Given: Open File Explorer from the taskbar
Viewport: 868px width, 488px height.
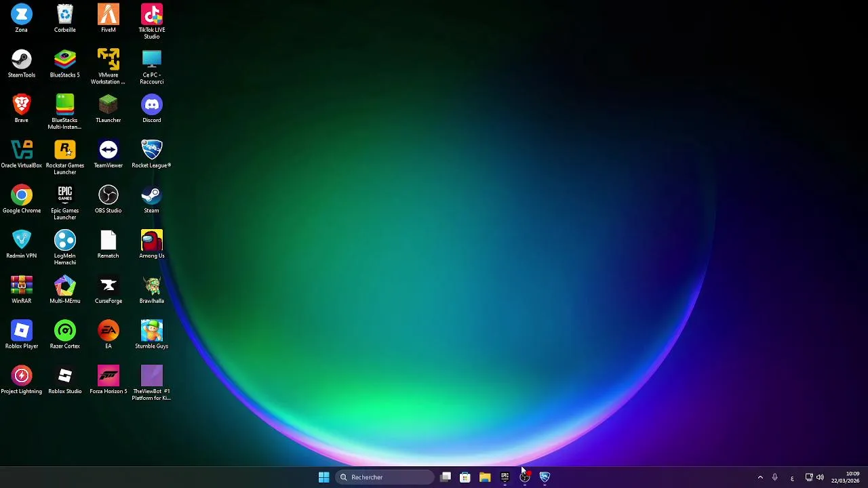Looking at the screenshot, I should (x=485, y=477).
